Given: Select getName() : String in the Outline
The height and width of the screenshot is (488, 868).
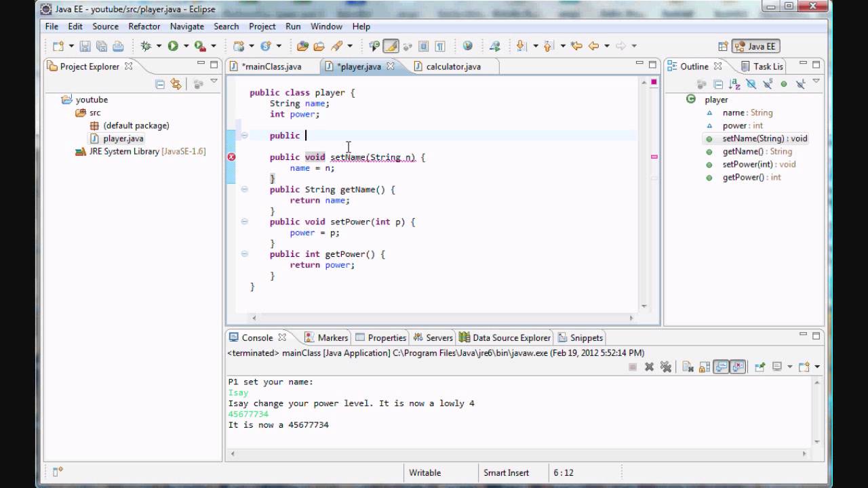Looking at the screenshot, I should click(757, 151).
